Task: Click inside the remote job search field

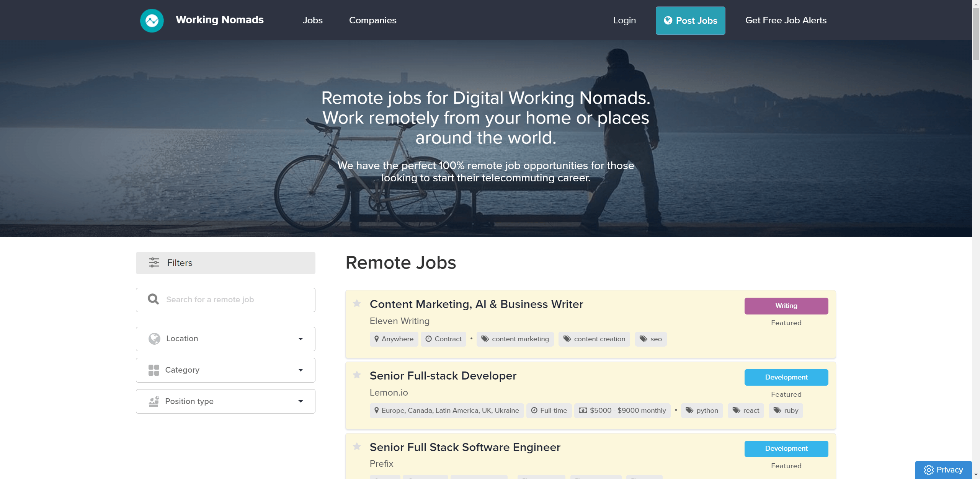Action: [230, 300]
